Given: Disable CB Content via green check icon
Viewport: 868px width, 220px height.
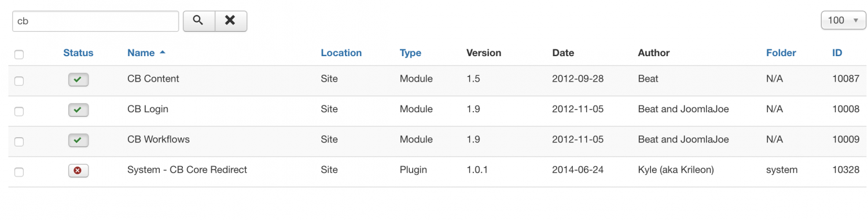Looking at the screenshot, I should point(78,79).
